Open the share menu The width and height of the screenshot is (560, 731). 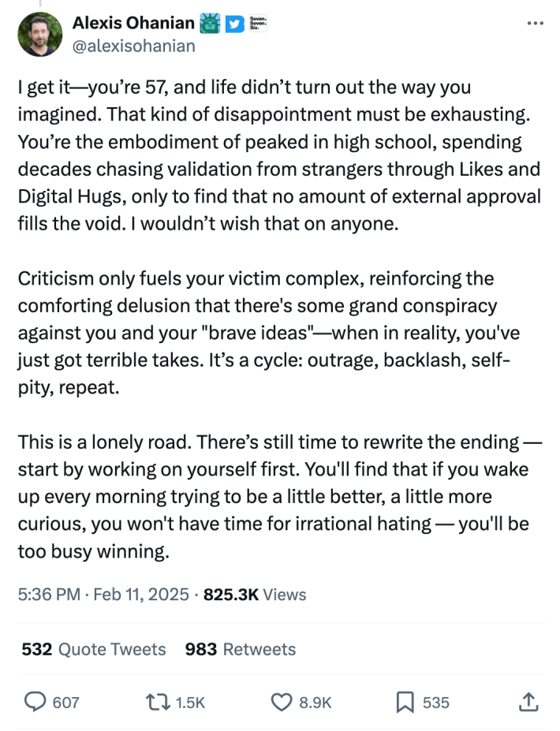click(528, 701)
